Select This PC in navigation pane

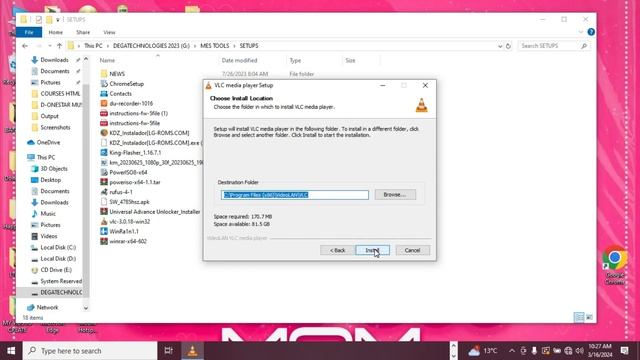tap(46, 157)
